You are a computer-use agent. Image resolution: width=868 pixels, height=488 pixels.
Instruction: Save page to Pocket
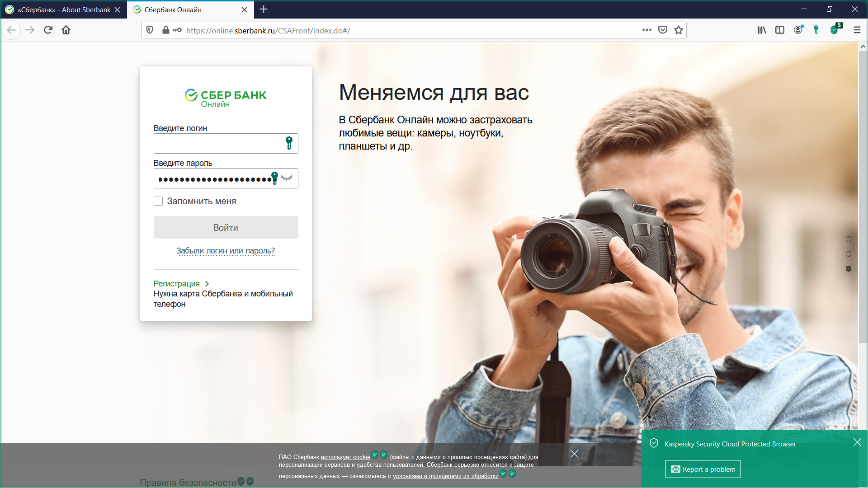point(663,30)
